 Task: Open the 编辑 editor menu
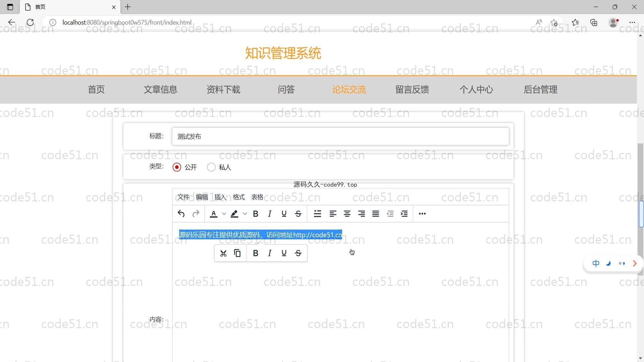click(x=202, y=197)
